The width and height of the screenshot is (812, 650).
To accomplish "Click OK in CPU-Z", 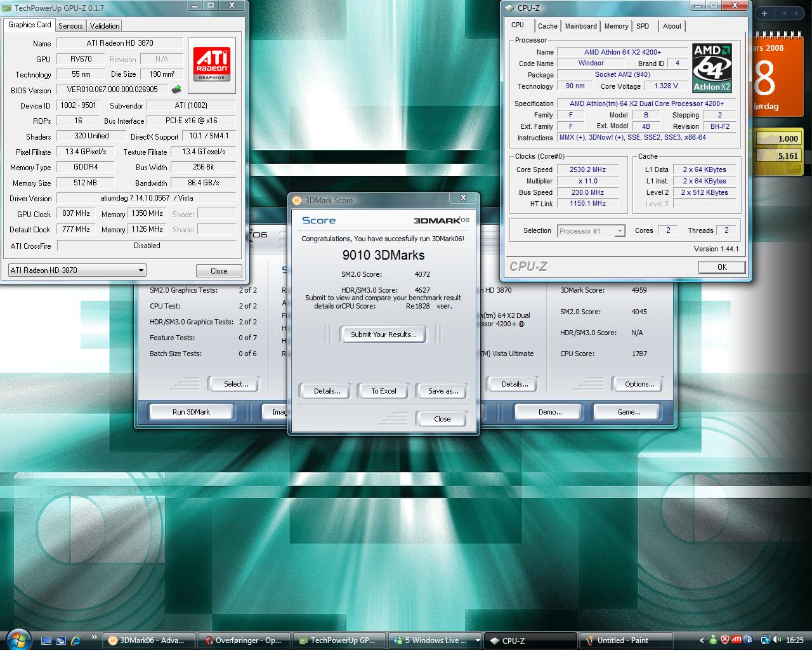I will click(x=722, y=267).
